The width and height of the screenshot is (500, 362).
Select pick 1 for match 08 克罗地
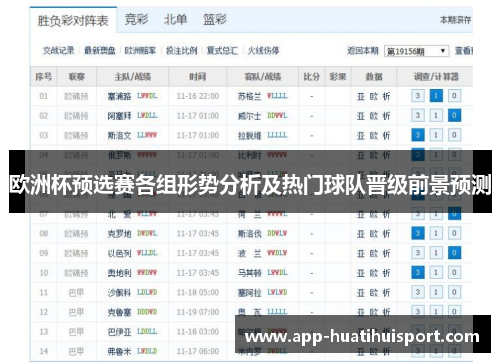(436, 233)
